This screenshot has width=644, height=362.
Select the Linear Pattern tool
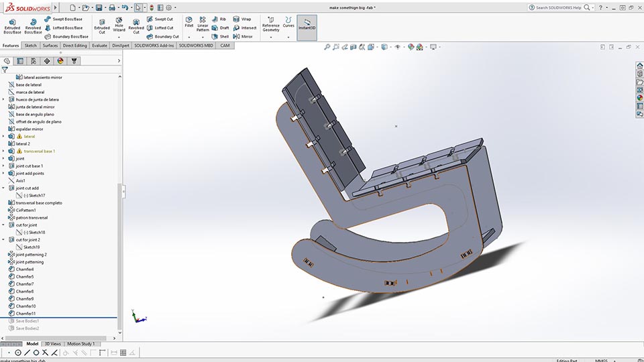(x=203, y=25)
